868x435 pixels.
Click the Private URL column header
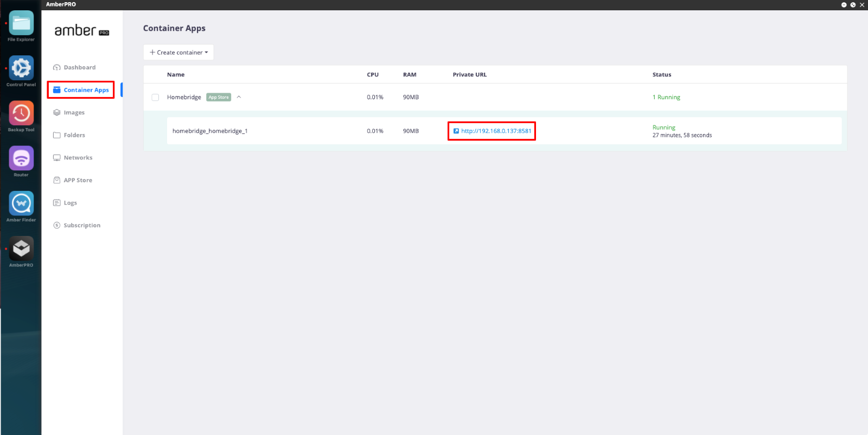pos(470,75)
